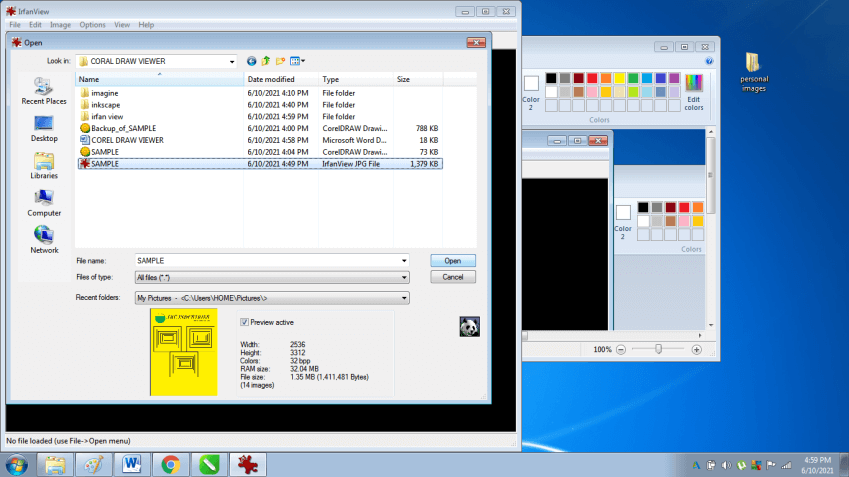This screenshot has width=849, height=477.
Task: Select Backup_of_SAMPLE CorelDRAW file
Action: coord(123,128)
